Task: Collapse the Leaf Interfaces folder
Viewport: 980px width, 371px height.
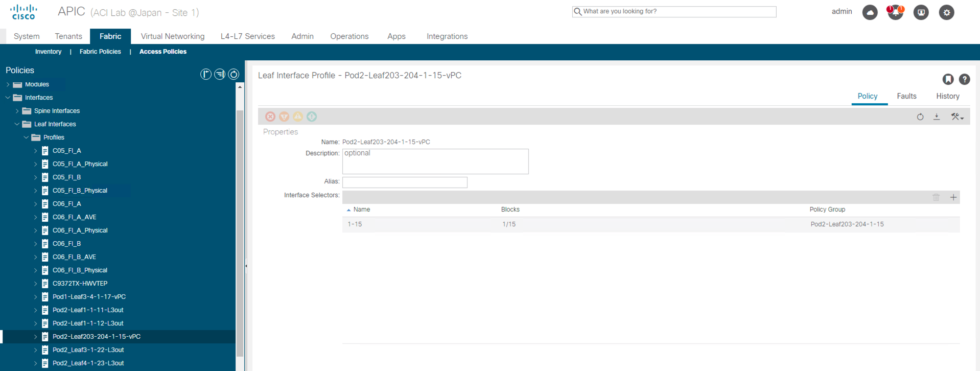Action: click(x=17, y=124)
